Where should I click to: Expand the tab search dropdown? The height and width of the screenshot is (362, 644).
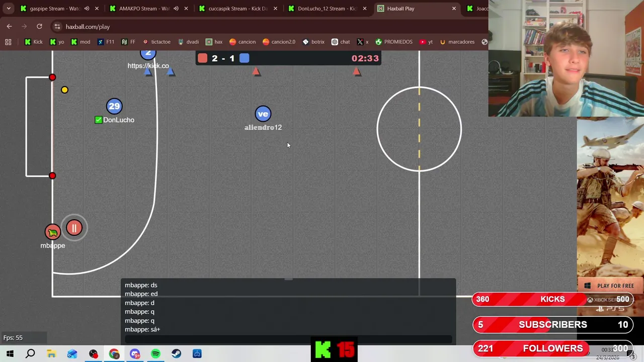(x=9, y=9)
